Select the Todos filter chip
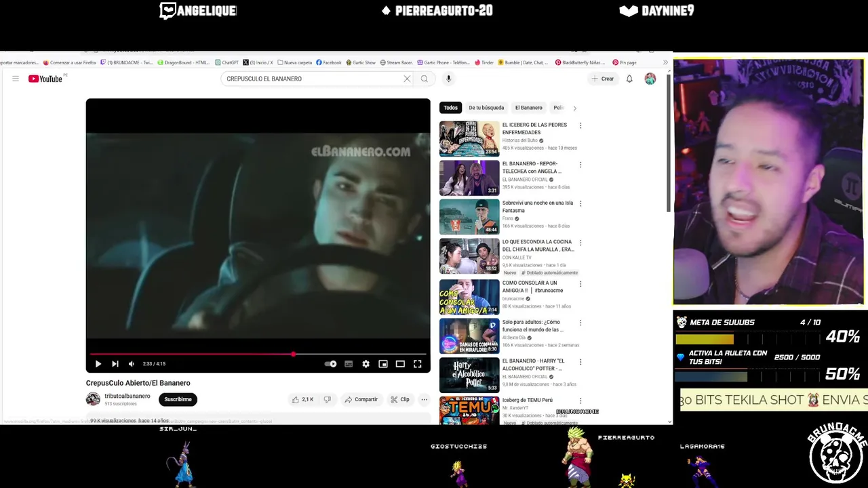 coord(450,108)
